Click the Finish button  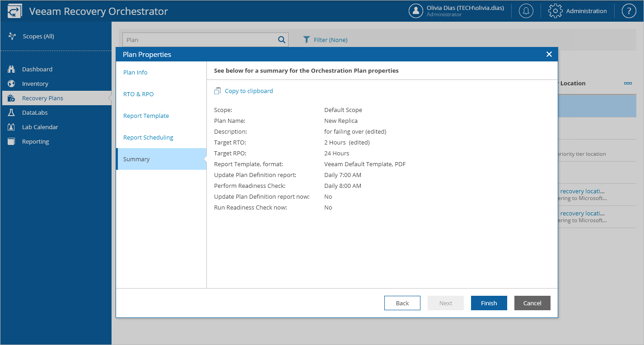pyautogui.click(x=489, y=303)
